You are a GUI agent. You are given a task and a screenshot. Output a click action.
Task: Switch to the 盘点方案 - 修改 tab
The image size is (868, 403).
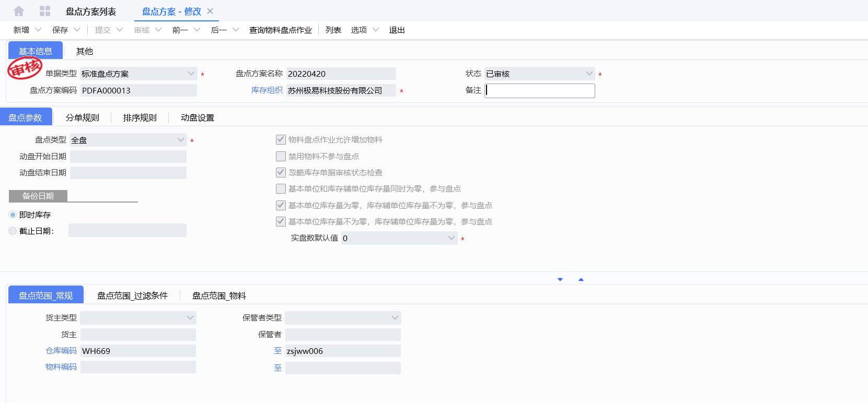pos(171,11)
